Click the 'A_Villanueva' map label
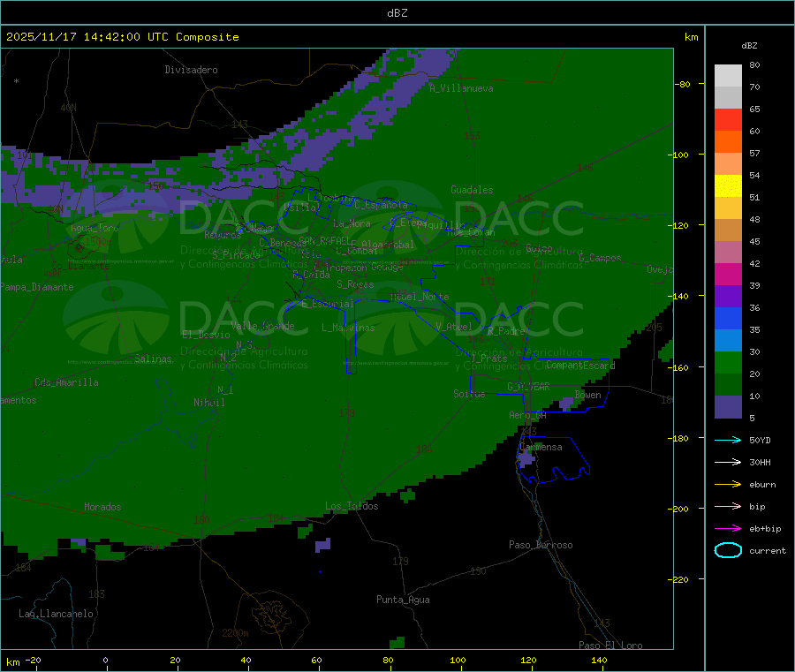 pos(461,88)
